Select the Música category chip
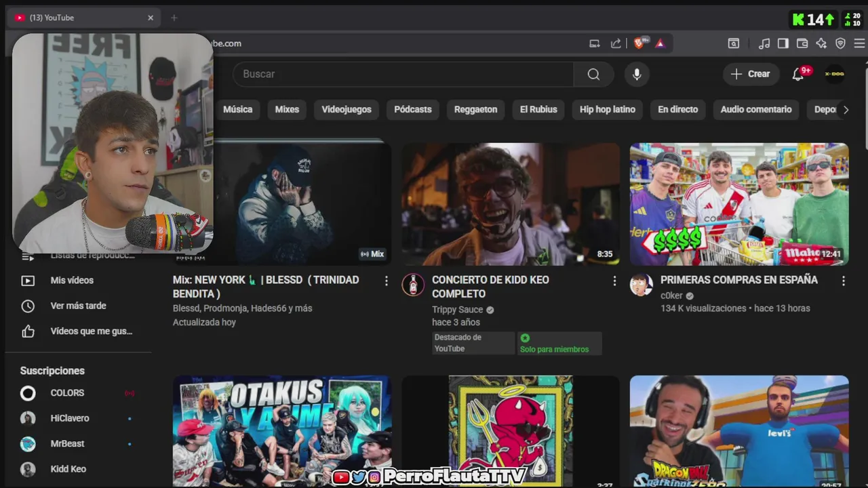The height and width of the screenshot is (488, 868). tap(237, 109)
